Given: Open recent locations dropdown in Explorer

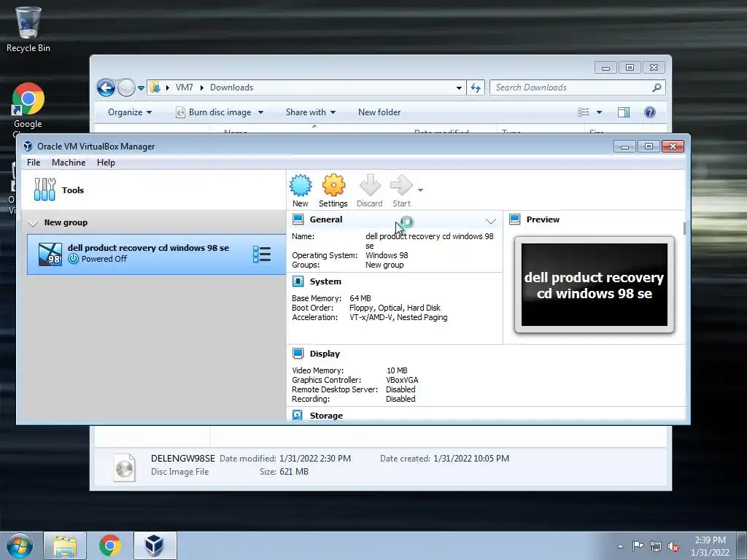Looking at the screenshot, I should [141, 88].
